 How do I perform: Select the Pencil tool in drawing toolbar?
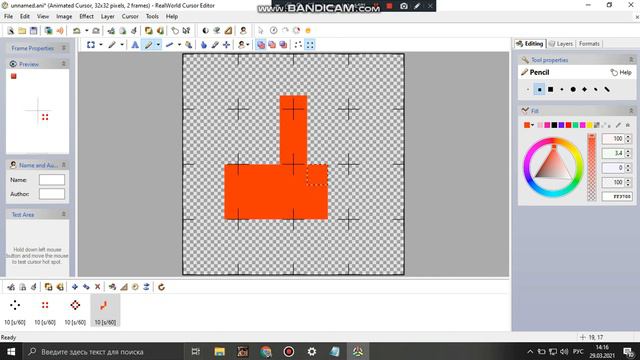[148, 45]
